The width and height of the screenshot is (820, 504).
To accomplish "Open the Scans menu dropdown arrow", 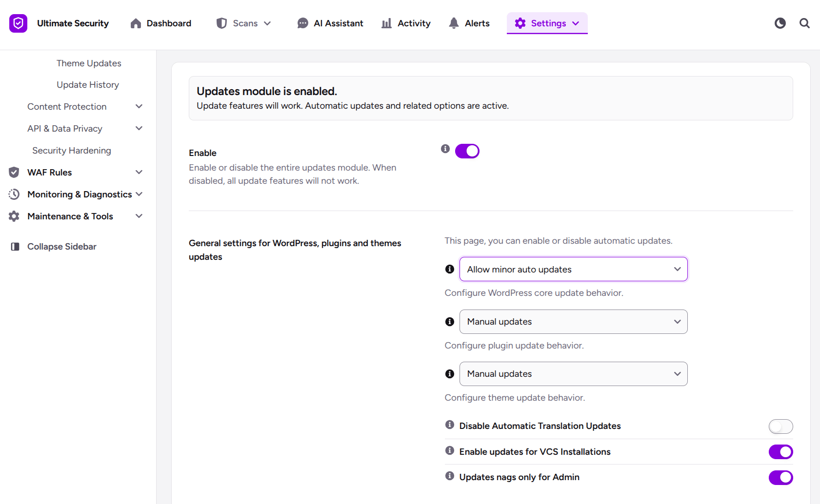I will pos(267,23).
